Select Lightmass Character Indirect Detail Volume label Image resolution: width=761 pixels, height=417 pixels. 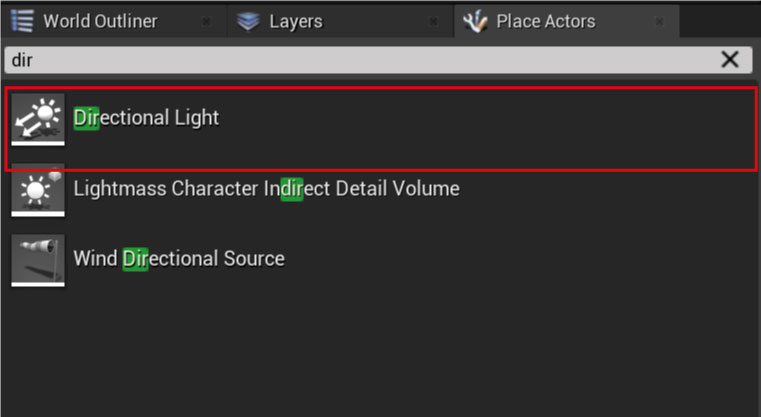266,188
